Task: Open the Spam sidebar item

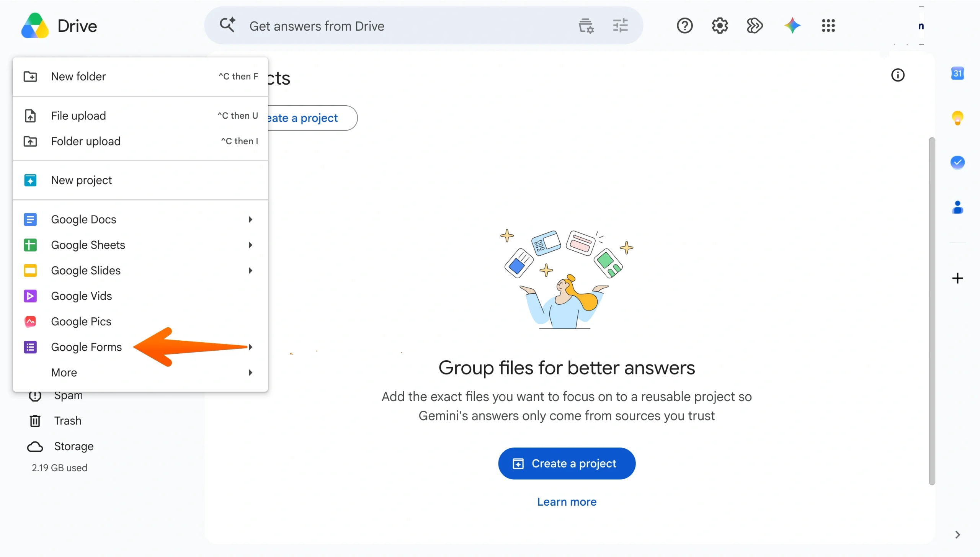Action: (x=68, y=396)
